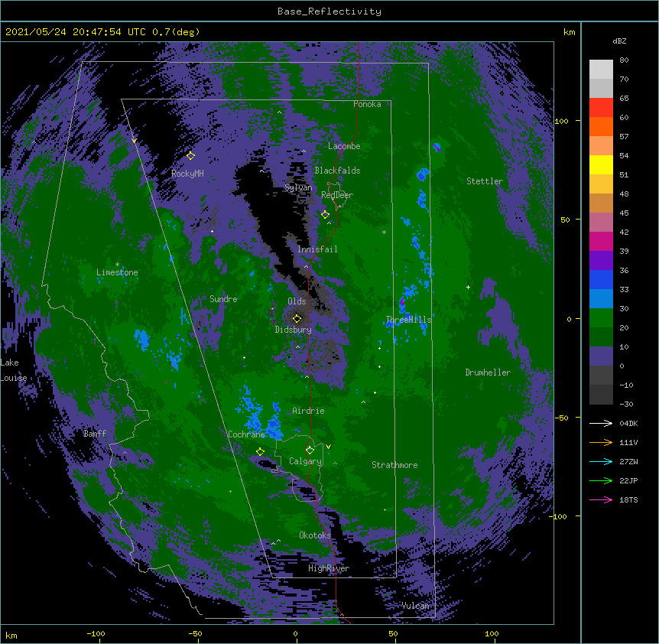Click the Innisfail city label
This screenshot has width=659, height=644.
pos(317,249)
